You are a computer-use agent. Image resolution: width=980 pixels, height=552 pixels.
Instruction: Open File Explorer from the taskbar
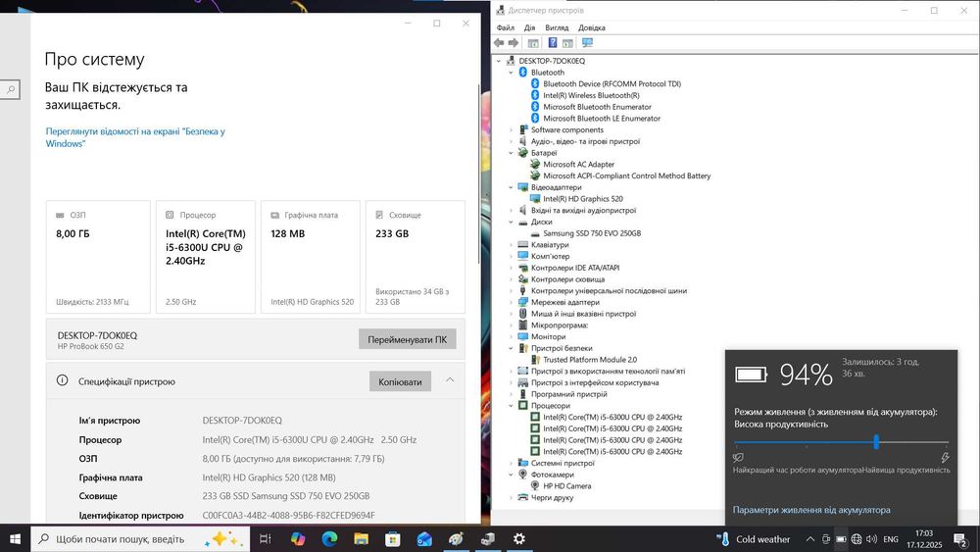[x=362, y=539]
